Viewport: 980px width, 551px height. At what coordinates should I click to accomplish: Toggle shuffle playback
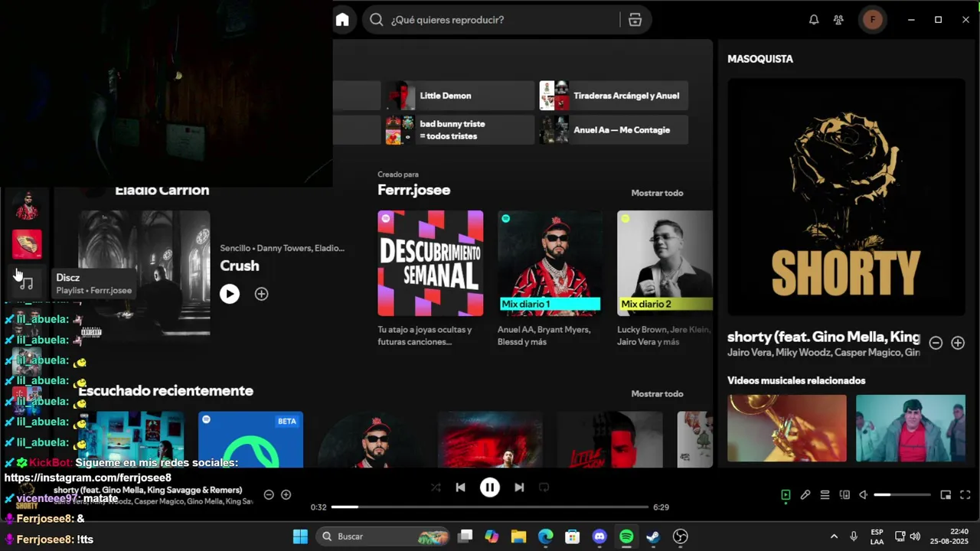point(436,487)
